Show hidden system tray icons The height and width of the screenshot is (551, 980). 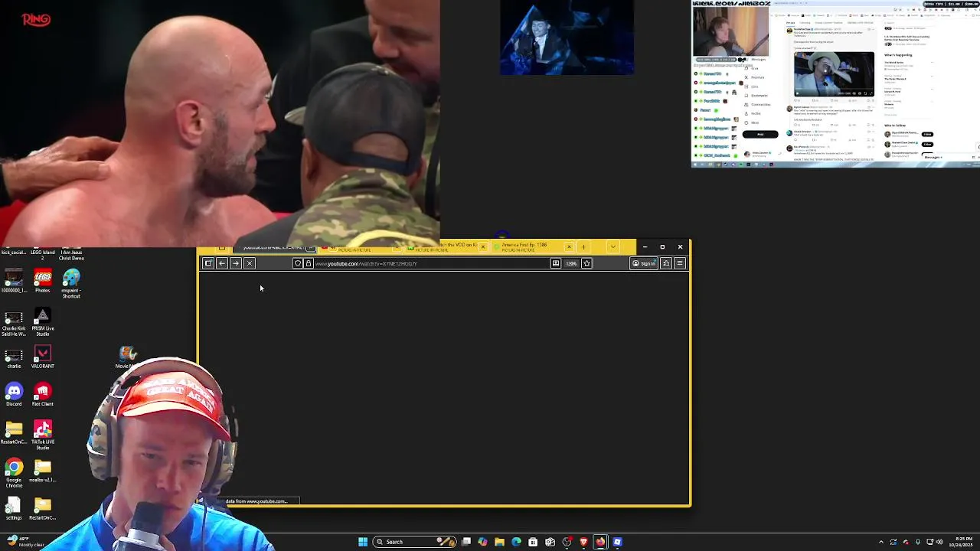point(880,542)
